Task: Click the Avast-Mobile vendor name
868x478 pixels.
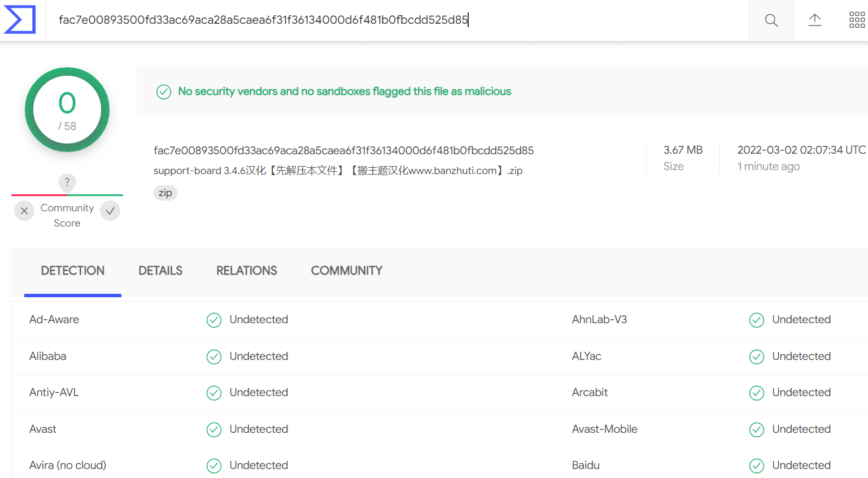Action: tap(604, 429)
